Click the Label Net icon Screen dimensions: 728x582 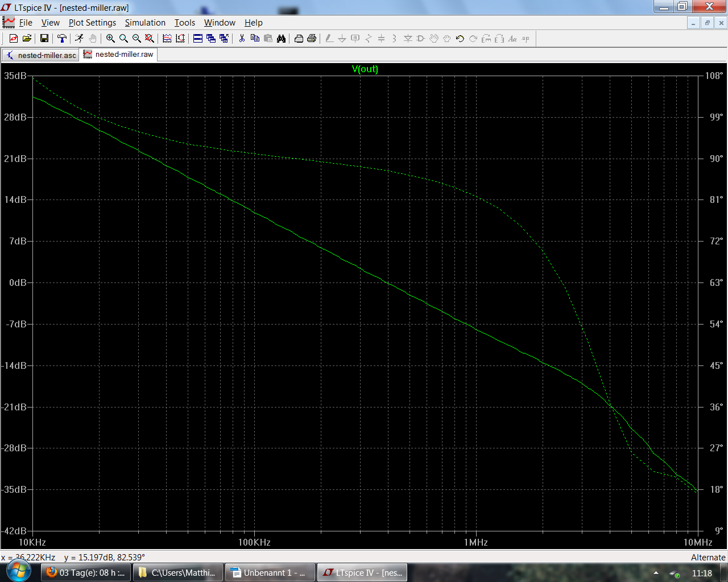coord(355,39)
